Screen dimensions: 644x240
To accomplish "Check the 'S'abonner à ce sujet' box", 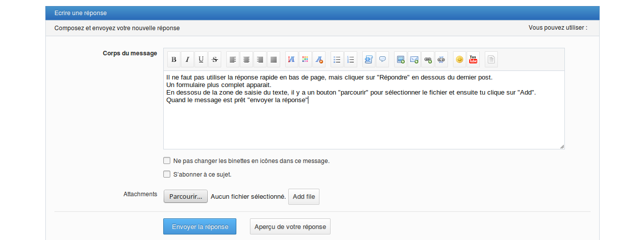I will coord(167,175).
